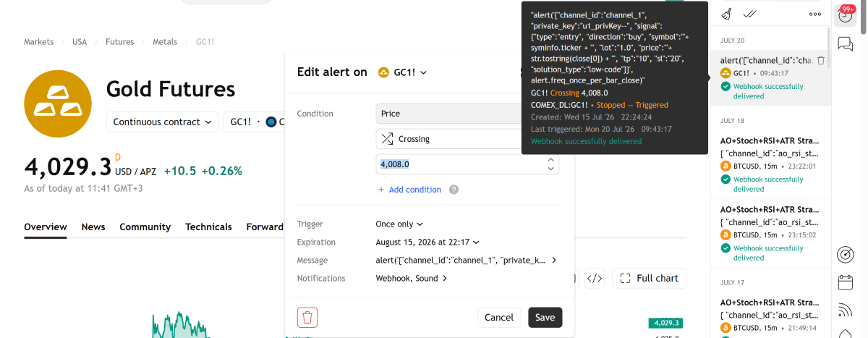Click the Cancel button

coord(499,317)
